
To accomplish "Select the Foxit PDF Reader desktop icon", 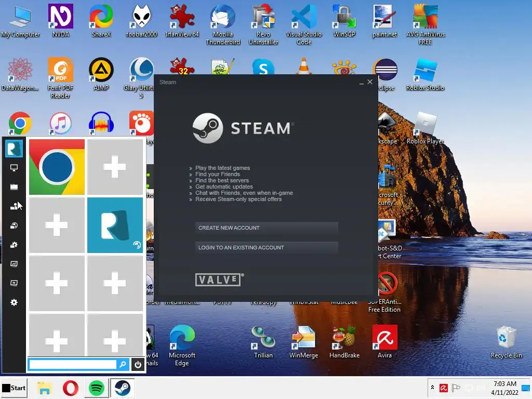I will 60,78.
